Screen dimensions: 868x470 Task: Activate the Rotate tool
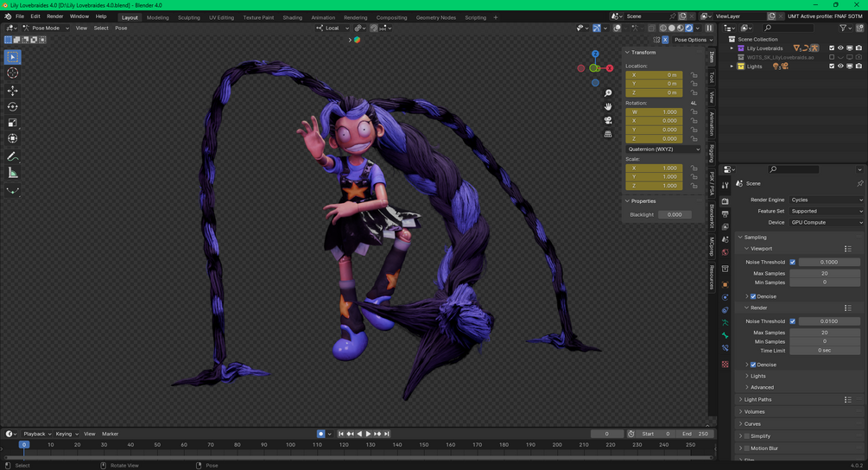click(x=13, y=106)
